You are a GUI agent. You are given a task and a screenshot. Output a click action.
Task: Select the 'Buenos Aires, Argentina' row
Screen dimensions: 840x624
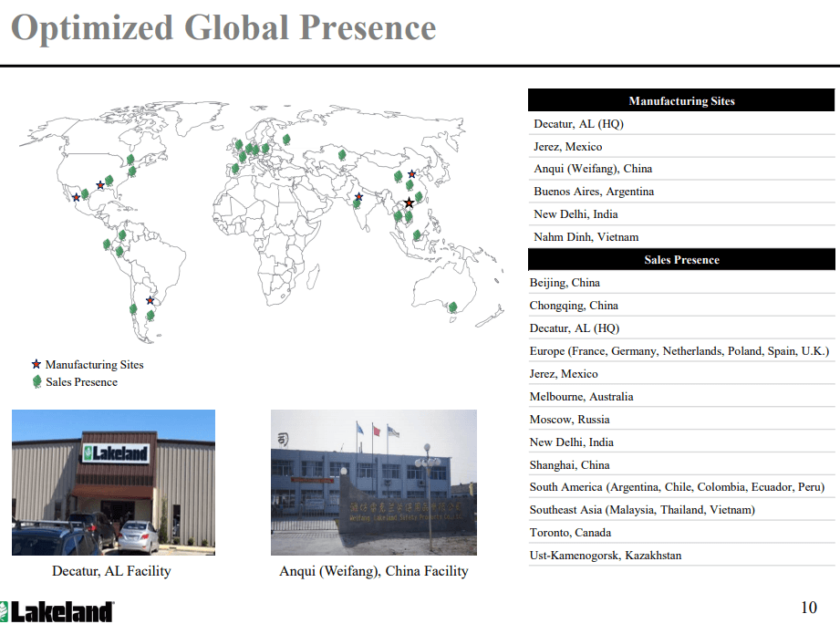click(x=681, y=192)
